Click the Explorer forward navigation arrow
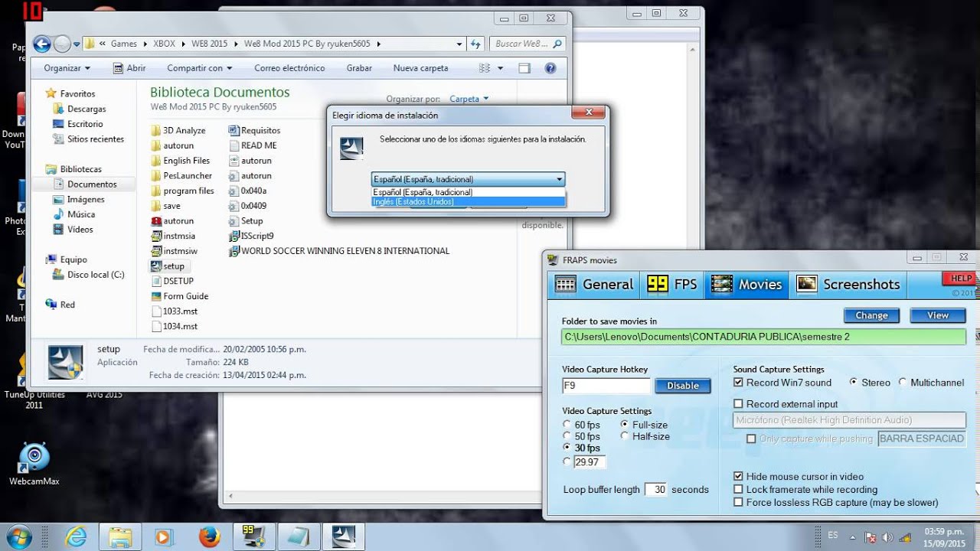The image size is (980, 551). click(x=62, y=44)
